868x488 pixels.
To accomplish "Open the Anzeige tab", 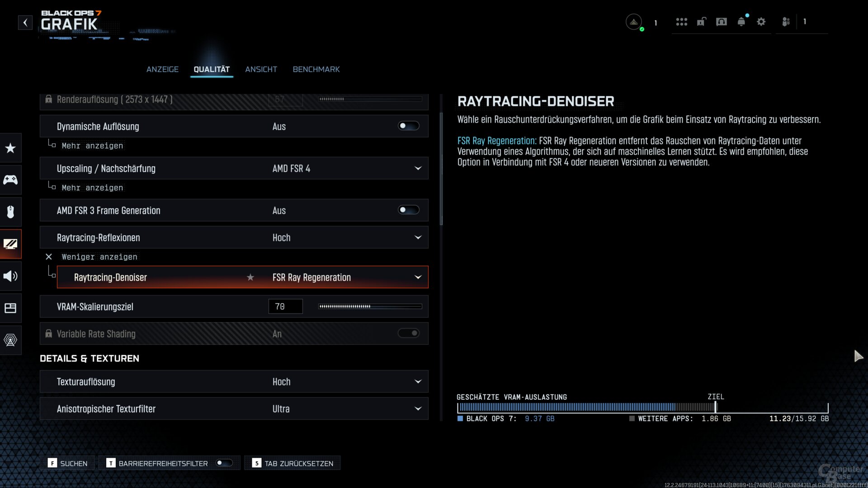I will tap(162, 69).
